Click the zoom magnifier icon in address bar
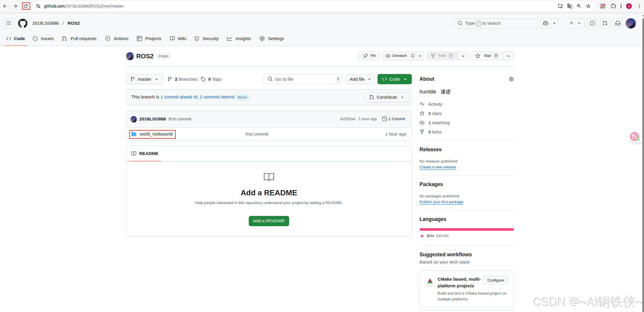The width and height of the screenshot is (644, 312). [579, 6]
